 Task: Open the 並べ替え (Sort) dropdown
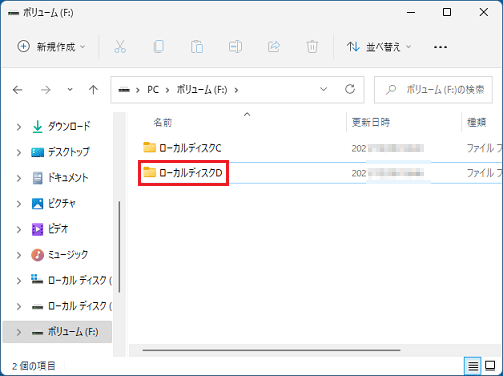379,47
